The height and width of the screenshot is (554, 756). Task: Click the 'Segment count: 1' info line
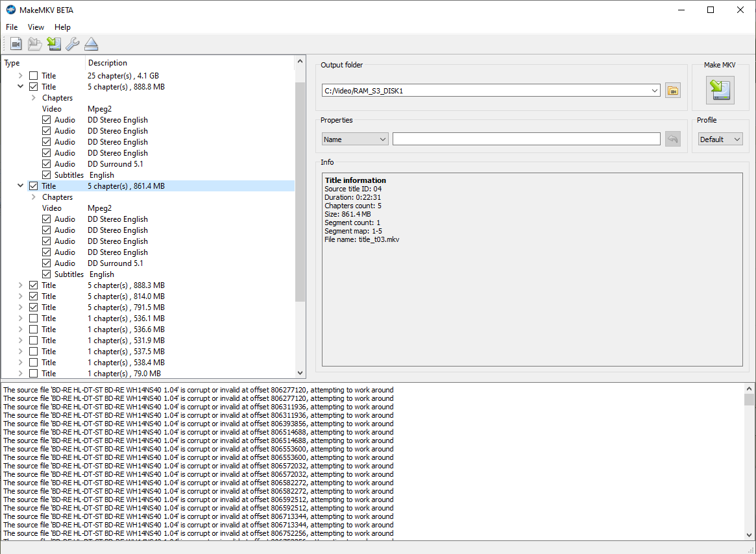point(352,223)
